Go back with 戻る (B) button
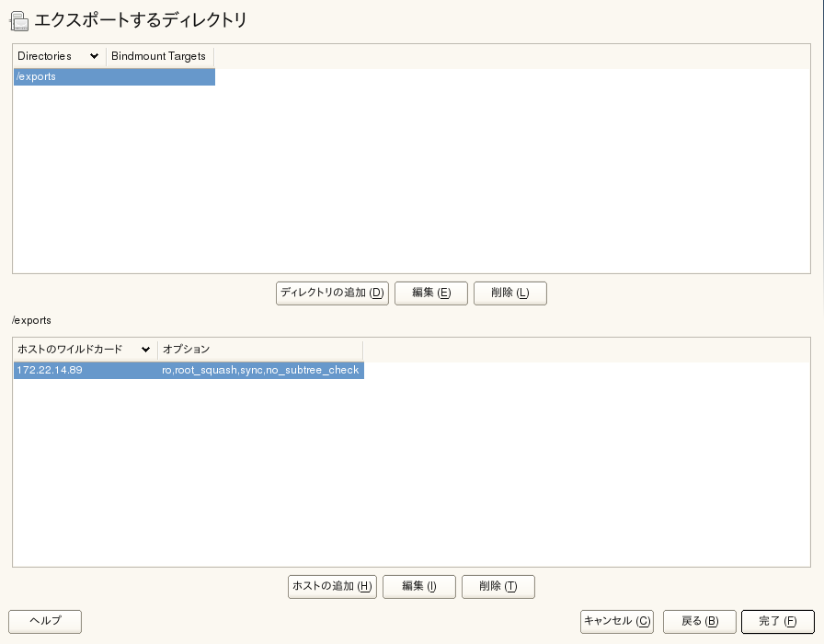The height and width of the screenshot is (644, 824). [700, 621]
